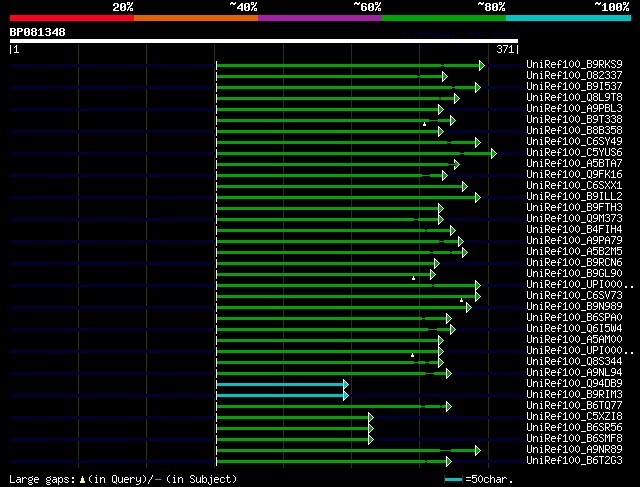Click the orange ~40% legend segment

coord(196,18)
